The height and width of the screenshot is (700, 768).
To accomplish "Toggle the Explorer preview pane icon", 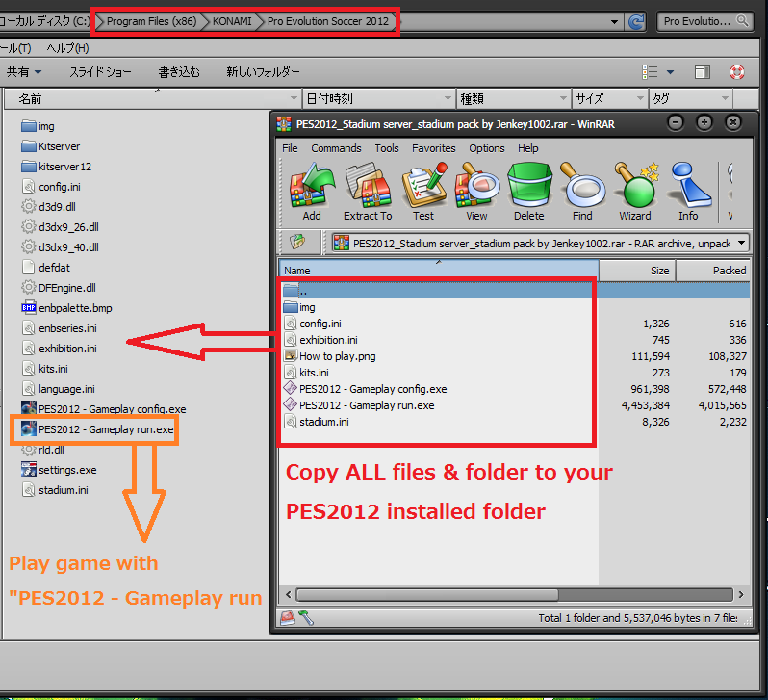I will [703, 72].
